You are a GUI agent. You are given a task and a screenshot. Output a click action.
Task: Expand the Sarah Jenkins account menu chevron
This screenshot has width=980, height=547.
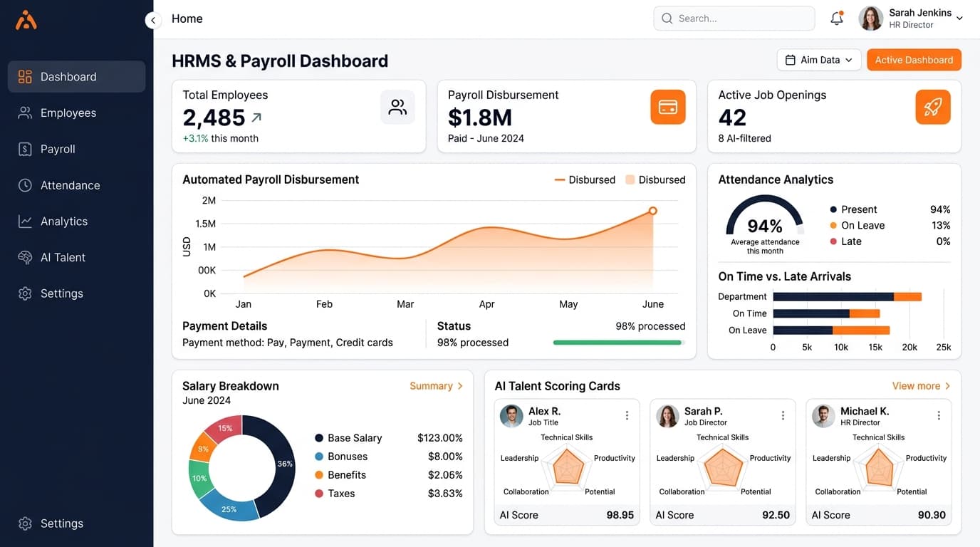click(x=959, y=19)
